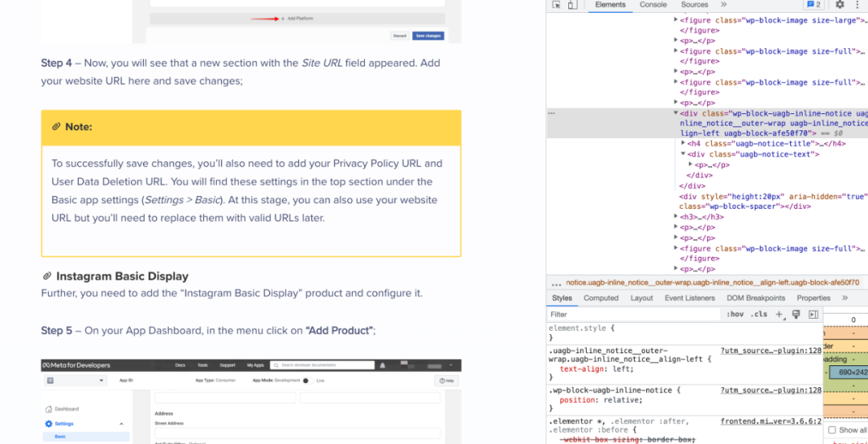Open the Properties tab

coord(813,298)
